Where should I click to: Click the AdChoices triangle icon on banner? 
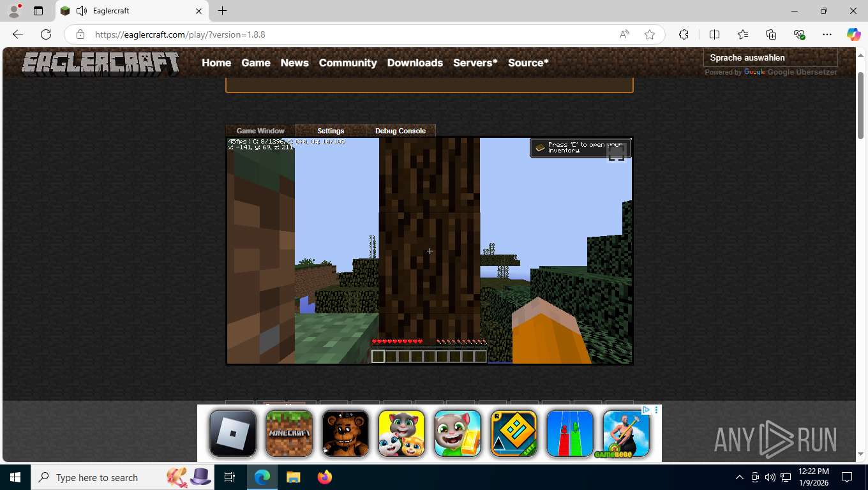[646, 410]
